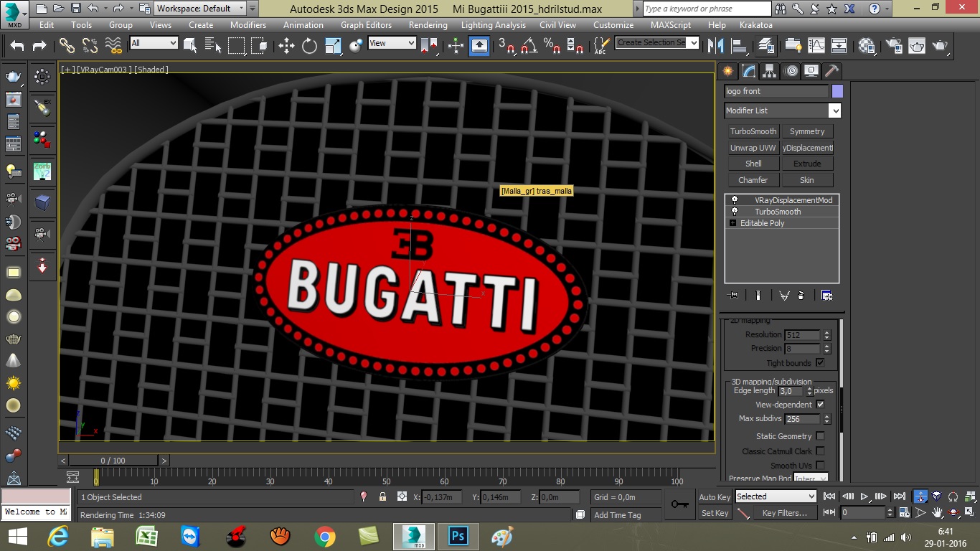This screenshot has width=980, height=551.
Task: Open Configure Modifier Sets
Action: 826,296
